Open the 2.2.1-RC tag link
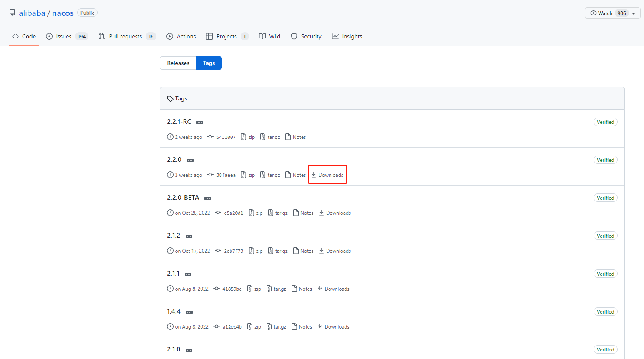 tap(179, 122)
